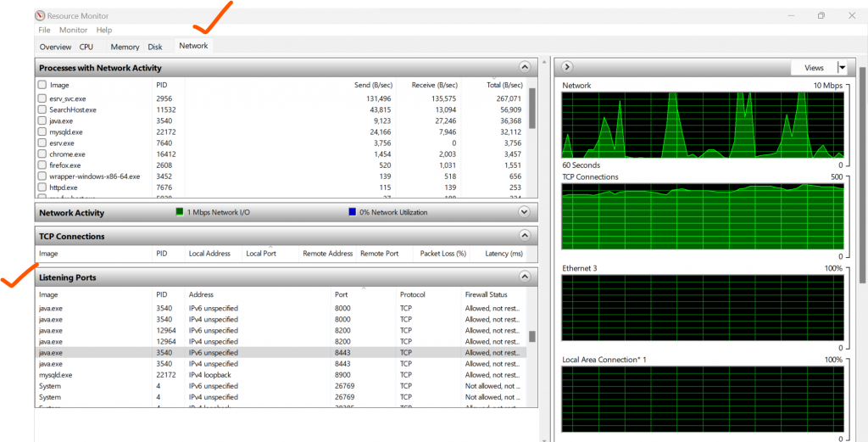Collapse the Listening Ports section
Screen dimensions: 868x442
[524, 277]
